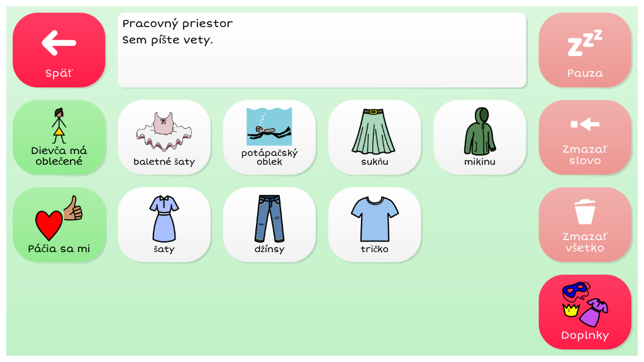This screenshot has width=644, height=362.
Task: Choose the blue šaty dress symbol
Action: coord(164,224)
